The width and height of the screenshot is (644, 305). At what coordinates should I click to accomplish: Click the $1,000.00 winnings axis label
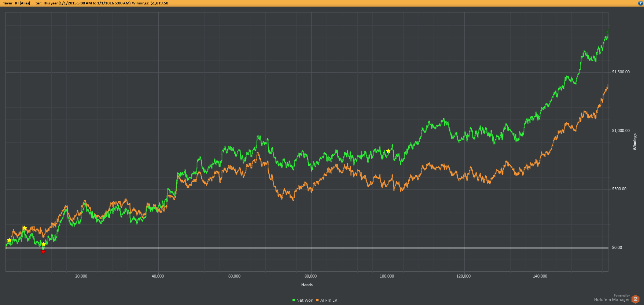(x=621, y=131)
